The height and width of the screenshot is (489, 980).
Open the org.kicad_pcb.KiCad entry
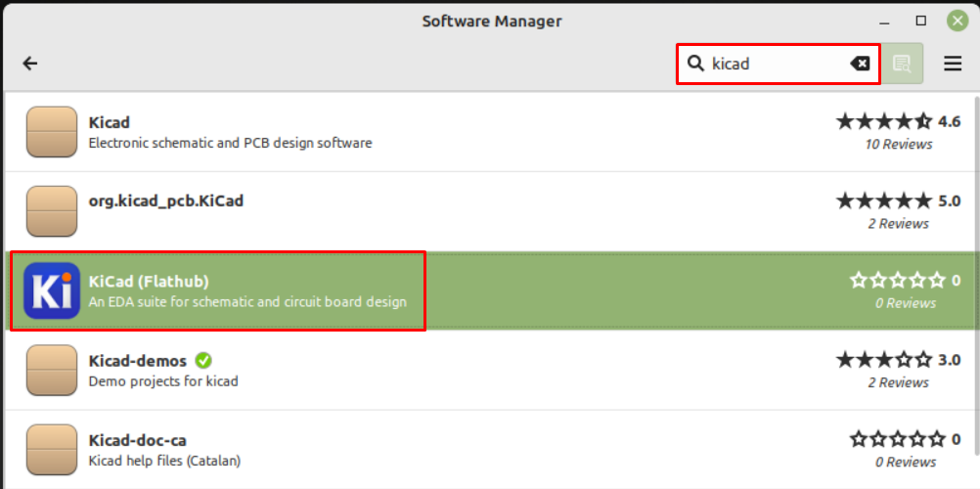[489, 211]
